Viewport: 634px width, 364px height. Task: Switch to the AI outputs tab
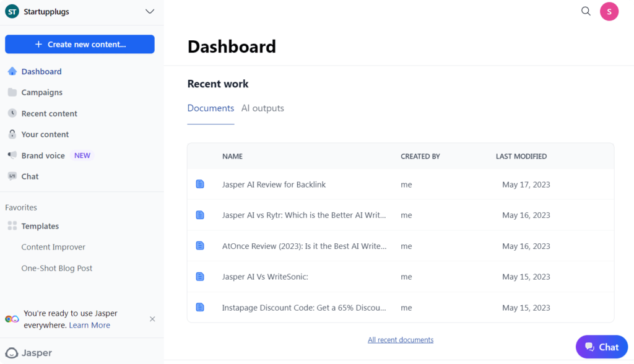point(263,108)
